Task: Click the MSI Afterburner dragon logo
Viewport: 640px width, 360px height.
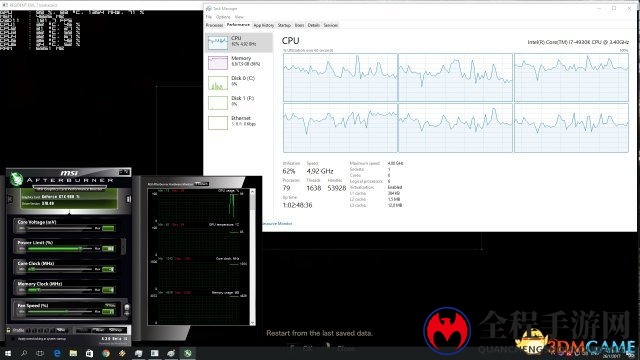Action: coord(16,178)
